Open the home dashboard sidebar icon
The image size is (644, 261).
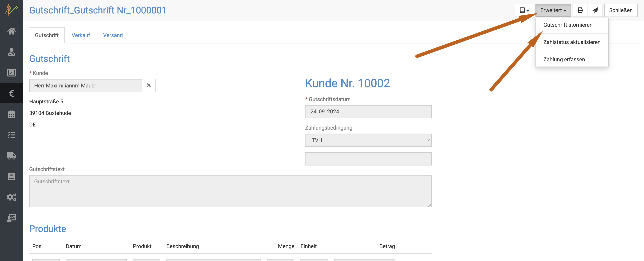tap(11, 31)
